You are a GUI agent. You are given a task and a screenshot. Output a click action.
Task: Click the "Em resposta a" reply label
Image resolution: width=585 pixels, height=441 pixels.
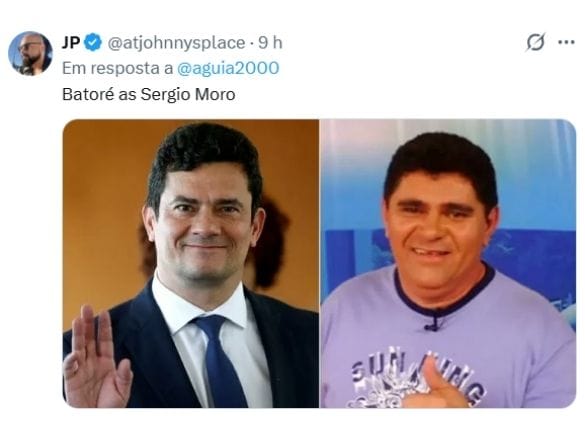click(x=118, y=68)
